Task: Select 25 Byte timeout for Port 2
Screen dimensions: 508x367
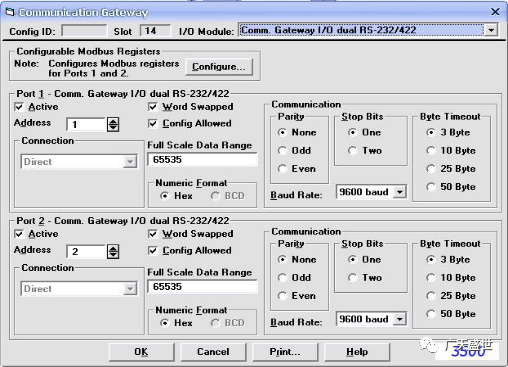Action: 431,296
